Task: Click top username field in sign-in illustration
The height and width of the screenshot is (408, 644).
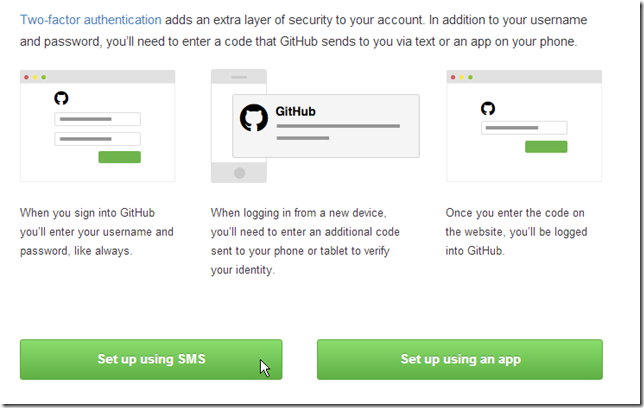Action: pyautogui.click(x=97, y=119)
